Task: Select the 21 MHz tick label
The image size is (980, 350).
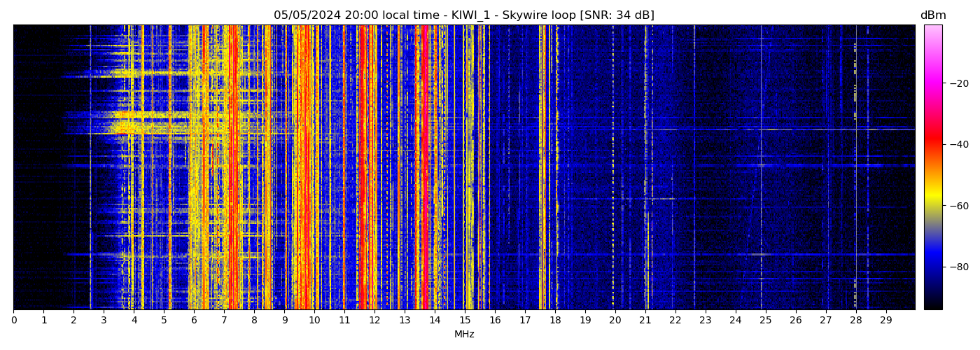Action: point(645,321)
